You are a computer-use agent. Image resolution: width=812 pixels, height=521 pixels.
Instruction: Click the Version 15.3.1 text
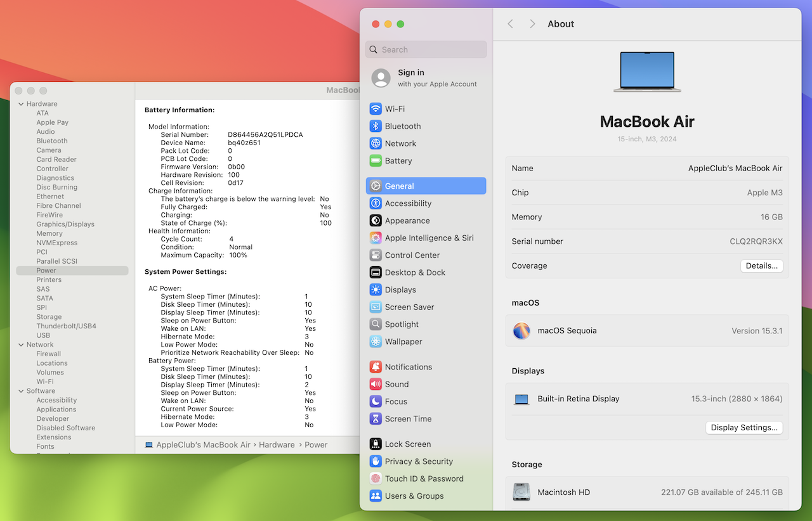[757, 331]
